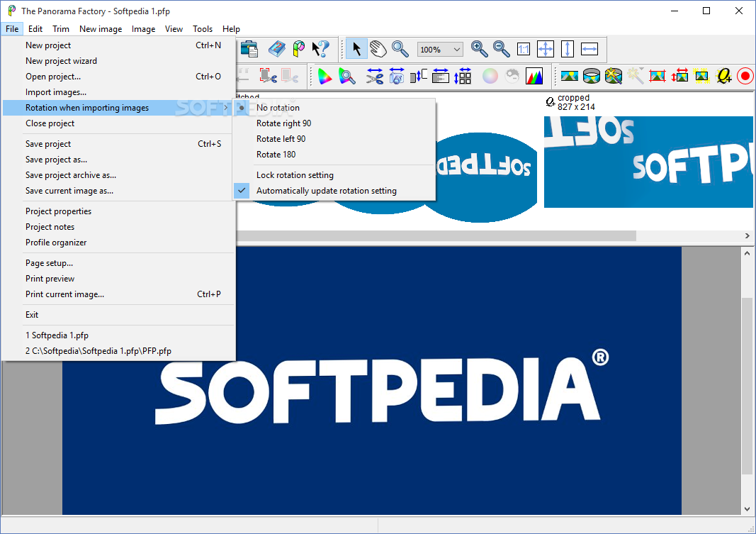Activate the What's This context help cursor
Screen dimensions: 756x534
click(x=321, y=49)
